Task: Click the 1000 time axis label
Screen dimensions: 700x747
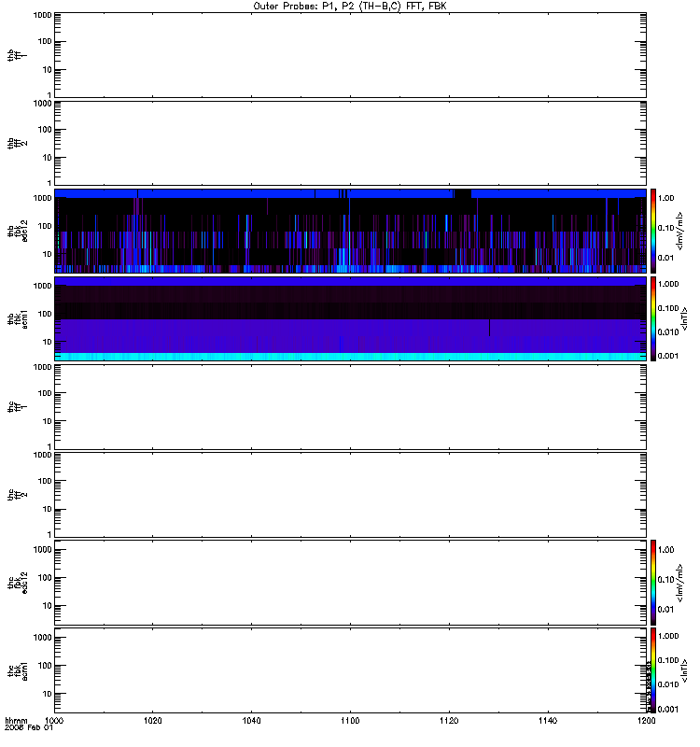Action: point(54,722)
